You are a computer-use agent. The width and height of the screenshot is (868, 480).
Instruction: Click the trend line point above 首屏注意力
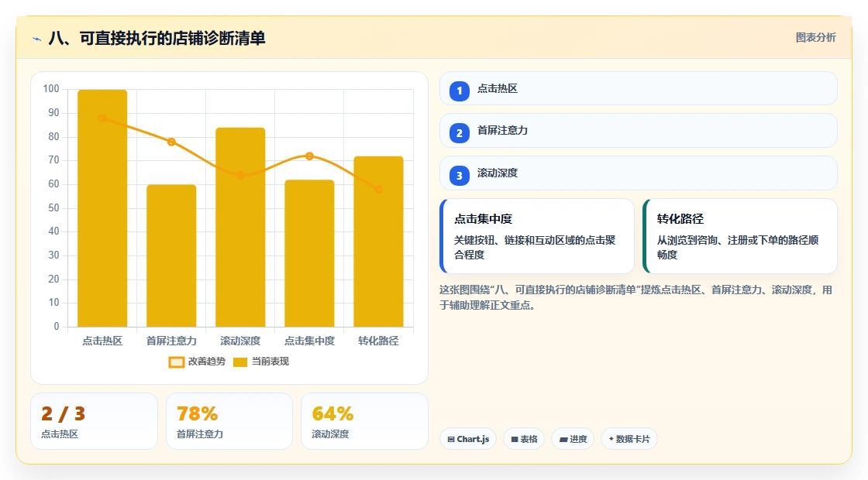[x=171, y=142]
